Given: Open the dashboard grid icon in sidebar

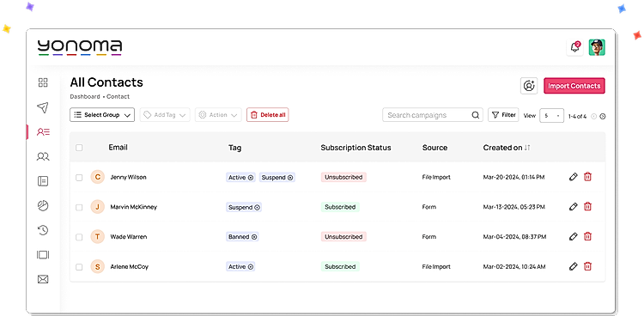Looking at the screenshot, I should coord(43,82).
